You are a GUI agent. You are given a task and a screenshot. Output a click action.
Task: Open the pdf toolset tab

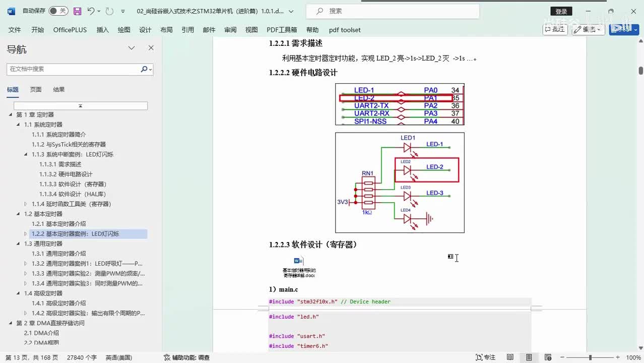(x=345, y=30)
